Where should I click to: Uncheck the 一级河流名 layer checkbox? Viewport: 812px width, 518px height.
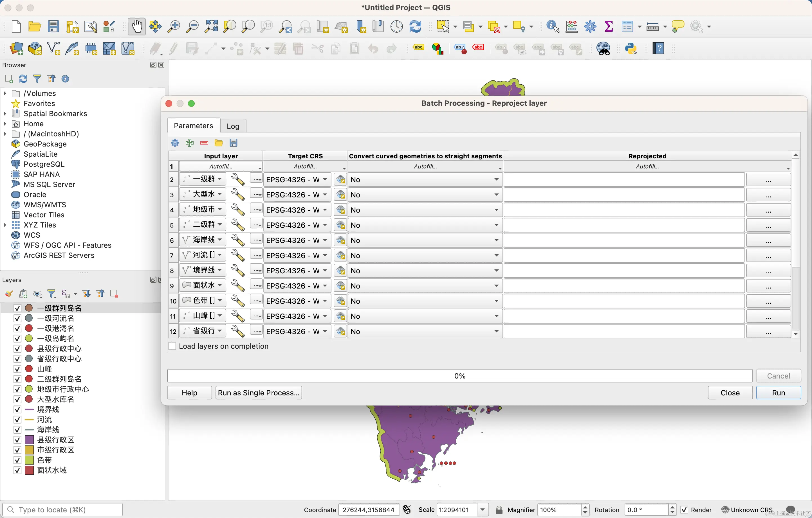point(17,318)
